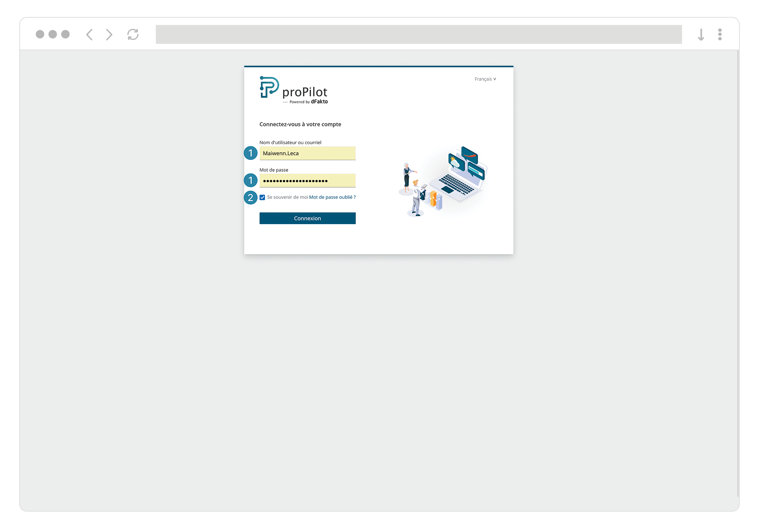Open the browser three-dot menu
This screenshot has width=759, height=532.
[719, 34]
